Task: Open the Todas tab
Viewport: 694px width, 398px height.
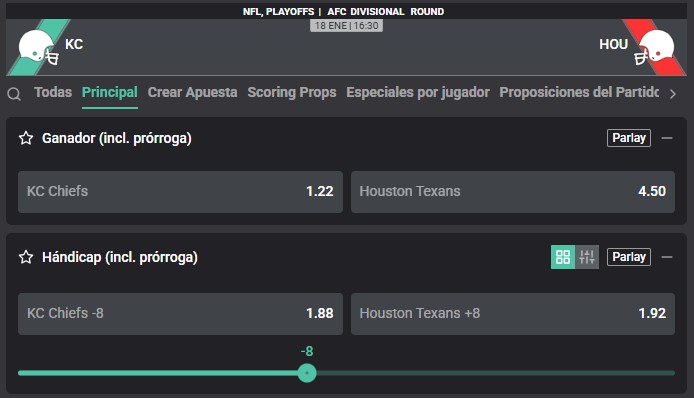Action: (x=53, y=92)
